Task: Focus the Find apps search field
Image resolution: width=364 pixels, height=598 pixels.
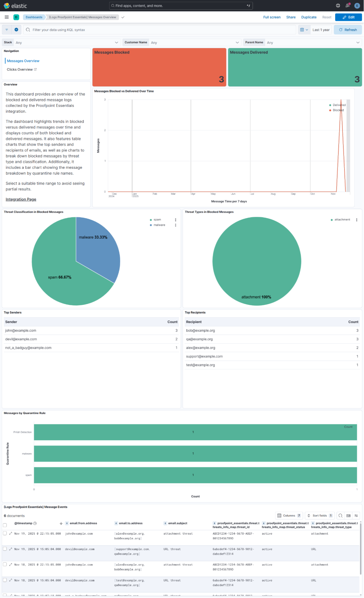Action: coord(181,6)
